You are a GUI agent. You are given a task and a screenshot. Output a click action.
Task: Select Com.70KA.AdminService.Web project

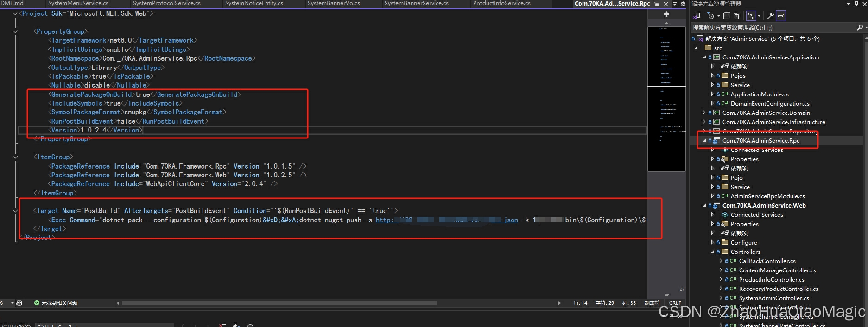point(764,205)
